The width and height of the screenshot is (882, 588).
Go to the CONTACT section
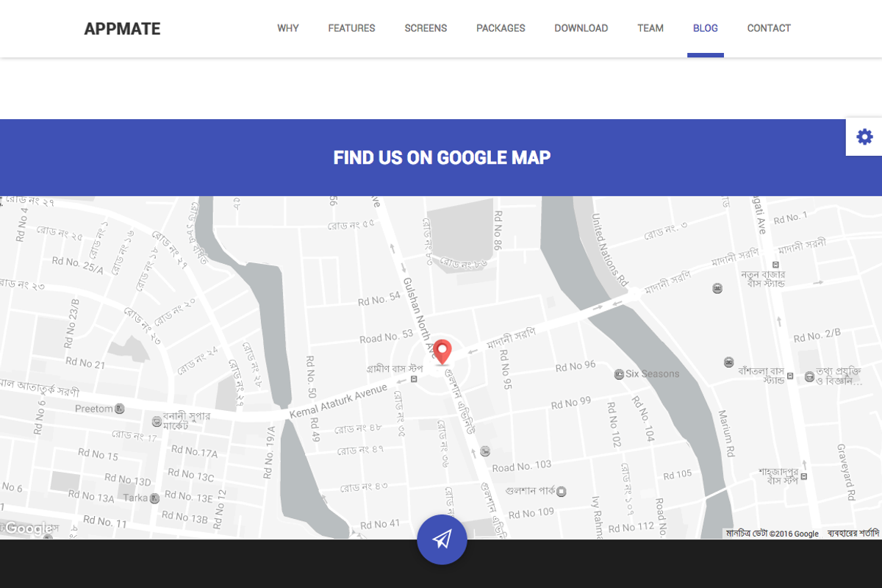point(769,28)
